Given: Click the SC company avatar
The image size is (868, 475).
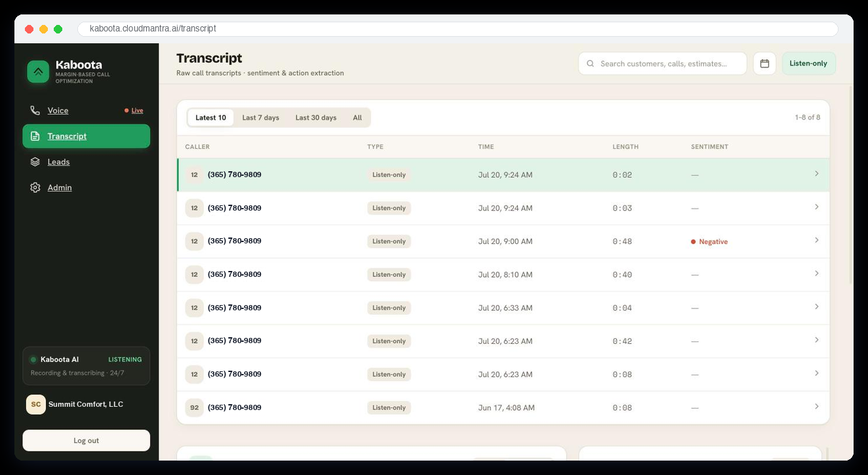Looking at the screenshot, I should (35, 404).
